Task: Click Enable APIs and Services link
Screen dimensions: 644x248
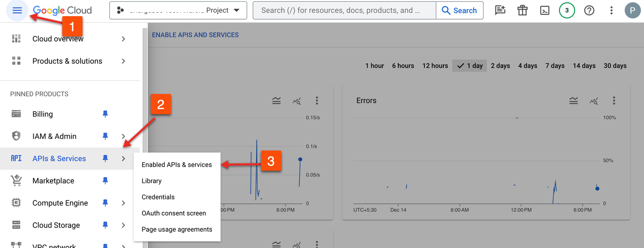Action: pos(195,35)
